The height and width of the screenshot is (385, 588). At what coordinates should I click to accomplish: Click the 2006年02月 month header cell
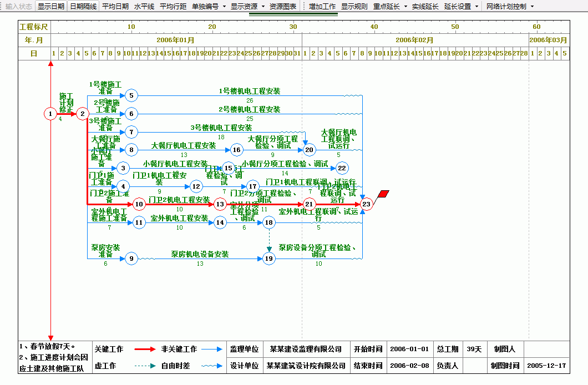click(x=415, y=40)
